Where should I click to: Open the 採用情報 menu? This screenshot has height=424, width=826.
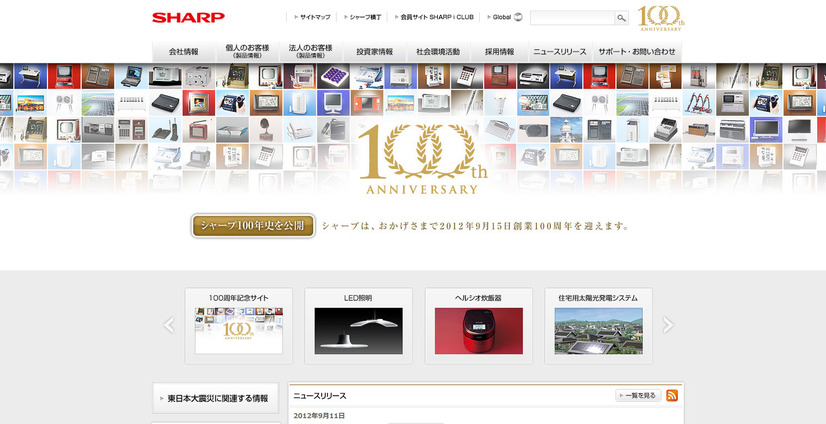499,52
